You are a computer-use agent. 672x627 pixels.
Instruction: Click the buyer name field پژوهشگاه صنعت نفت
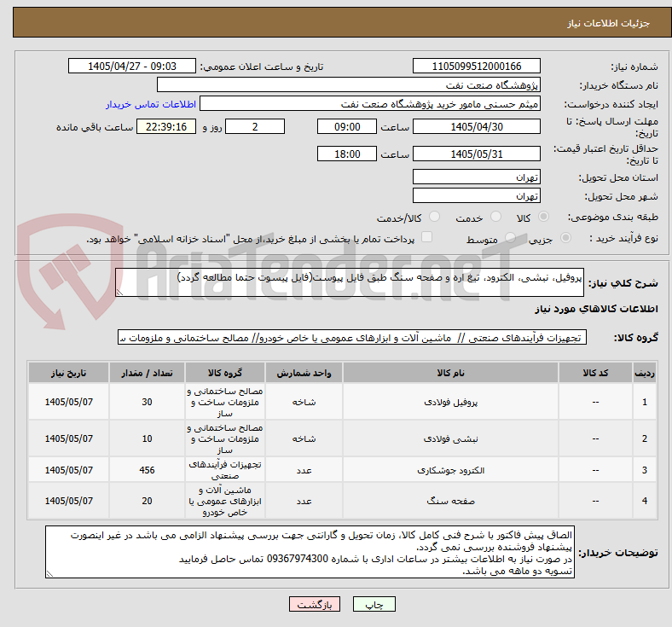[x=349, y=84]
